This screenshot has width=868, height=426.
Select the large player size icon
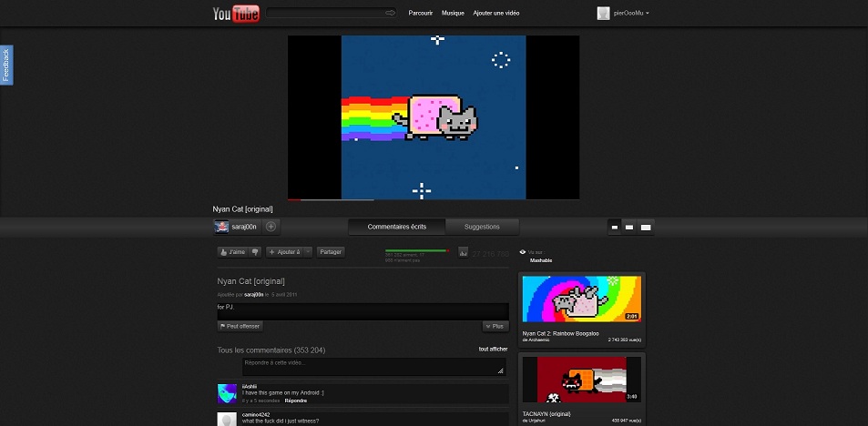[x=646, y=228]
